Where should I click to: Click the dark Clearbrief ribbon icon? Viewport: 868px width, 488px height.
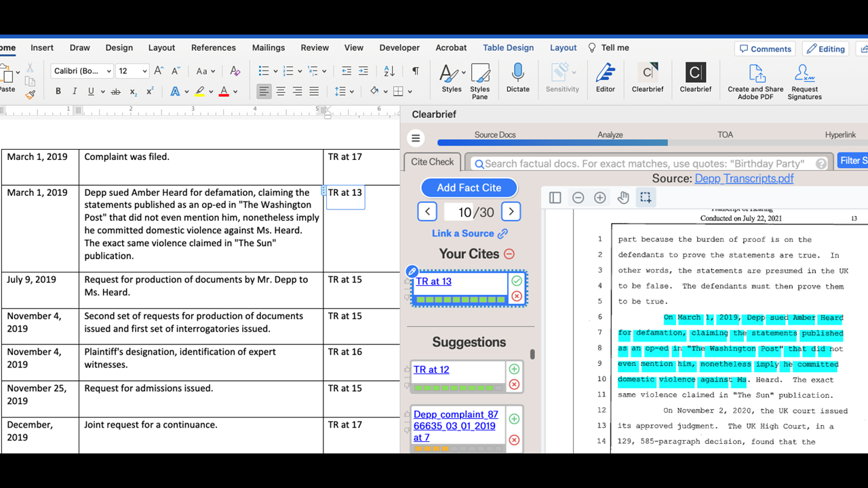tap(696, 79)
